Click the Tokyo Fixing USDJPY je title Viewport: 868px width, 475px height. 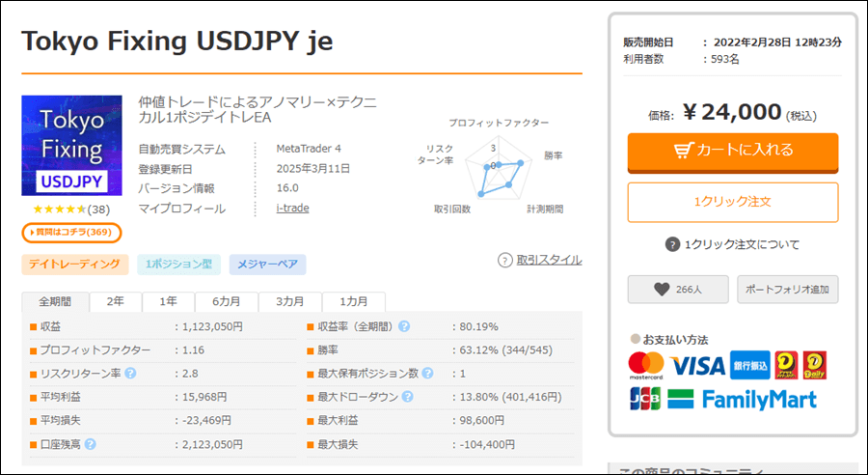click(x=177, y=41)
